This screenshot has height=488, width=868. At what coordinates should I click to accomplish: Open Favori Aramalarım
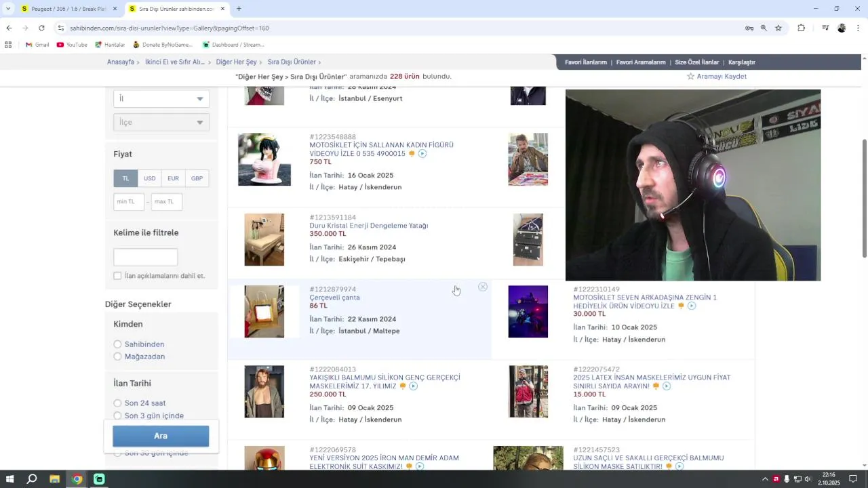641,62
